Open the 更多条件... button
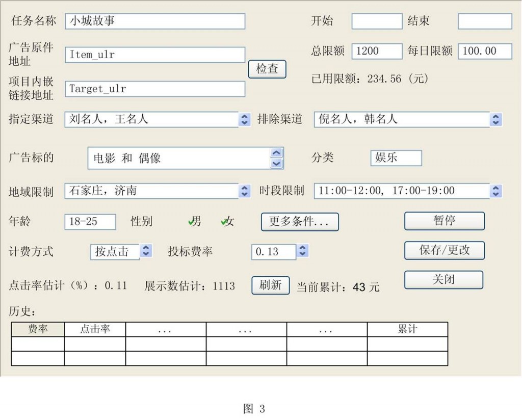The height and width of the screenshot is (420, 522). pyautogui.click(x=300, y=222)
